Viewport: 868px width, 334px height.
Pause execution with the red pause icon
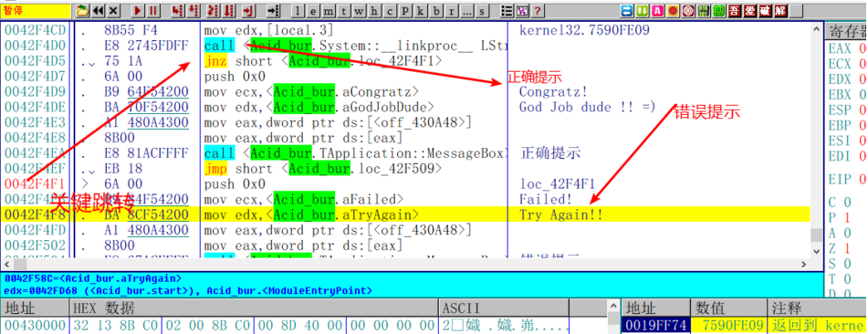pyautogui.click(x=152, y=11)
